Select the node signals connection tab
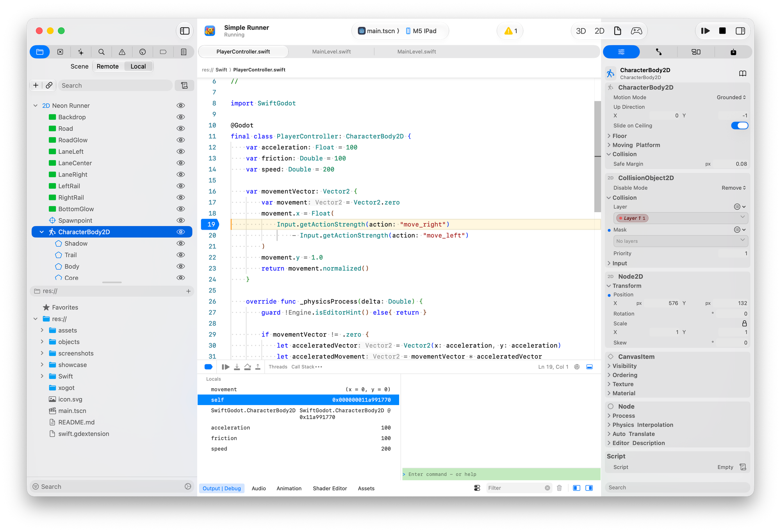The width and height of the screenshot is (781, 532). 659,52
